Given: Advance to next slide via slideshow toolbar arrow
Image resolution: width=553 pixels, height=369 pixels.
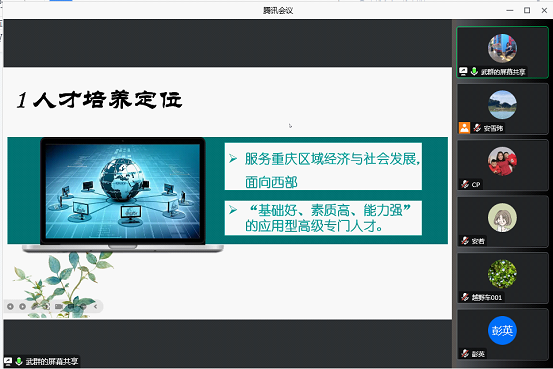Looking at the screenshot, I should pyautogui.click(x=22, y=307).
